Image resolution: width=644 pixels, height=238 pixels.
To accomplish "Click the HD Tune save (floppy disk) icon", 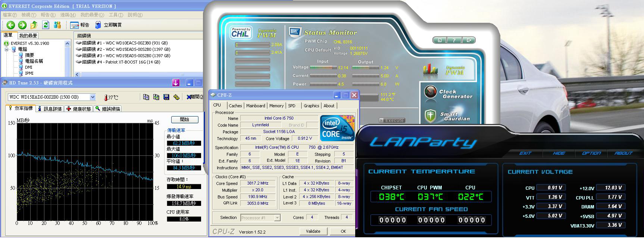I will (166, 97).
